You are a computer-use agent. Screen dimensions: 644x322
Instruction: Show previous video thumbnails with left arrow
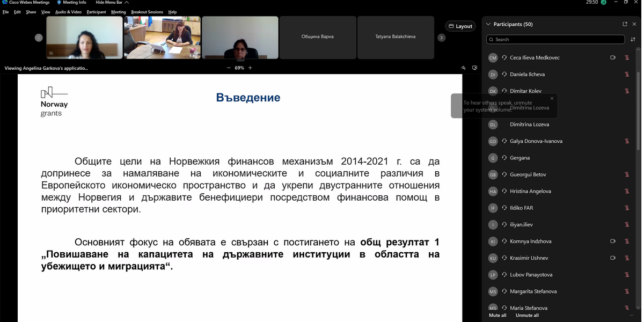point(39,38)
